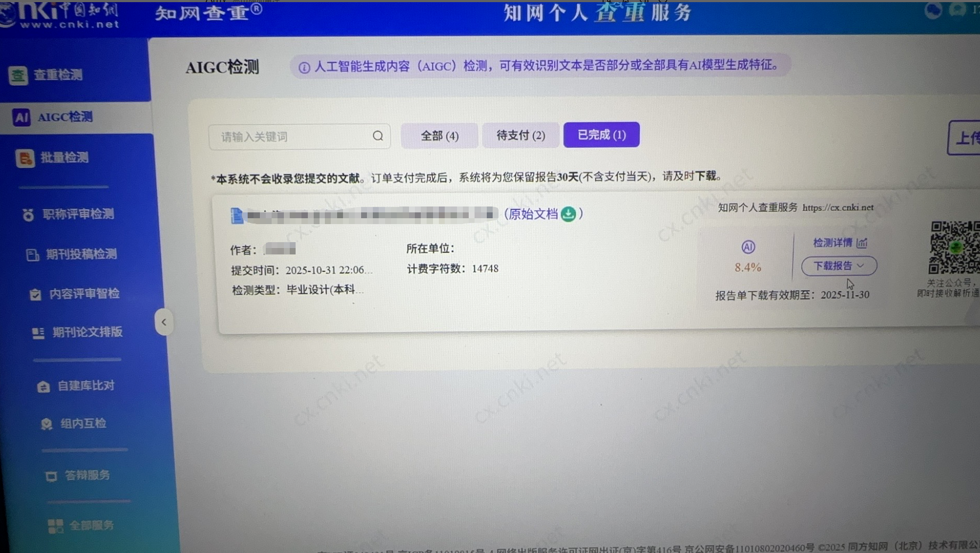The height and width of the screenshot is (553, 980).
Task: Click the circled AI result icon
Action: (x=748, y=247)
